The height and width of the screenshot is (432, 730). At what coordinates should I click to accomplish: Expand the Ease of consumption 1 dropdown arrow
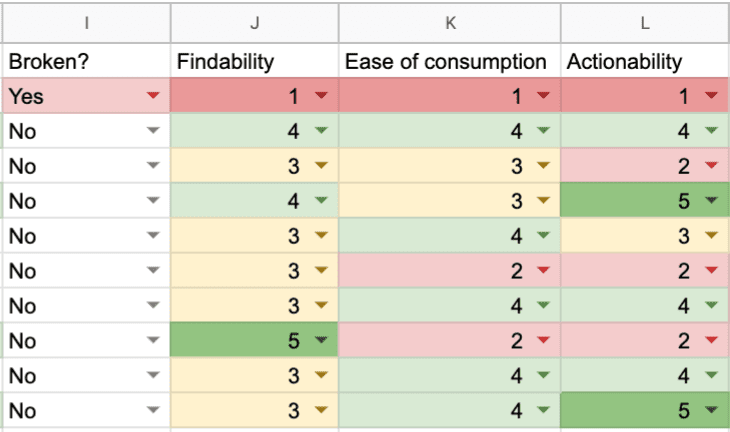[543, 96]
